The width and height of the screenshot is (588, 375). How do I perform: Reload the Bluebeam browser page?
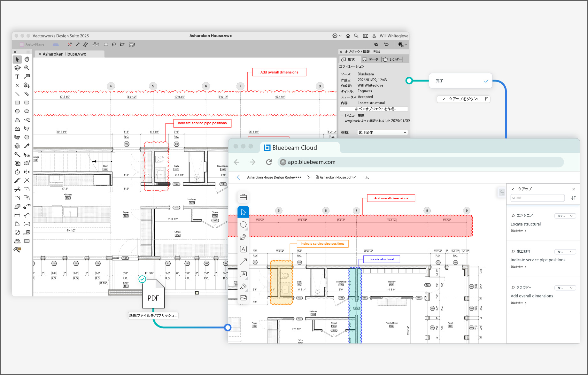pos(269,162)
